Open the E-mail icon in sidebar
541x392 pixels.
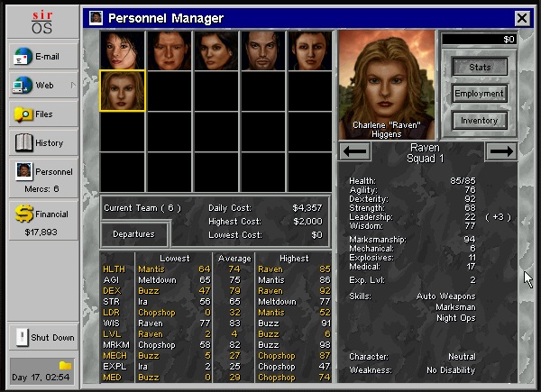pos(23,58)
